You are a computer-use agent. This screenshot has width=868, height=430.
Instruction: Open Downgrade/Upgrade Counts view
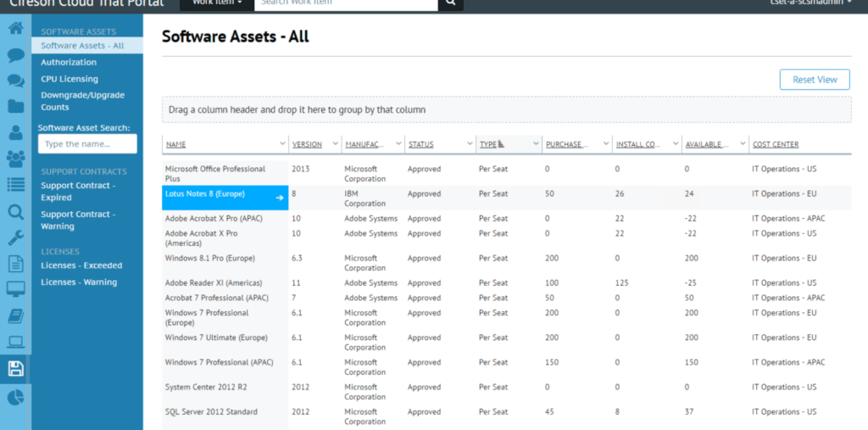[x=82, y=101]
